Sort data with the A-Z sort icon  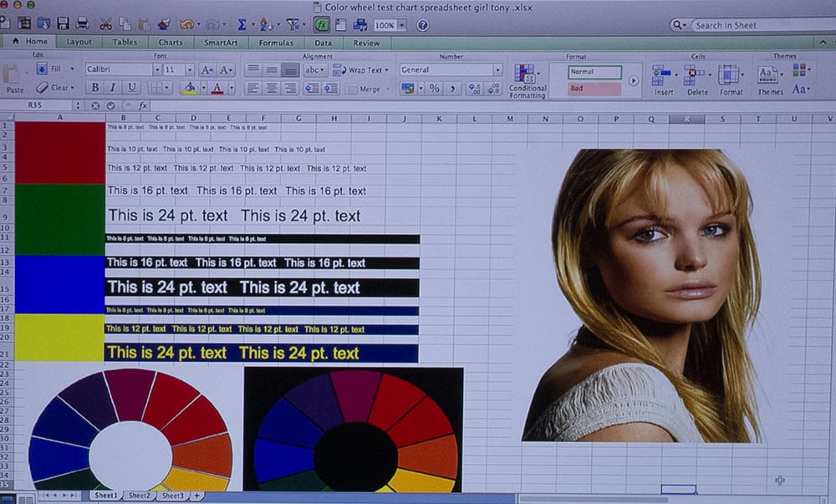[266, 24]
